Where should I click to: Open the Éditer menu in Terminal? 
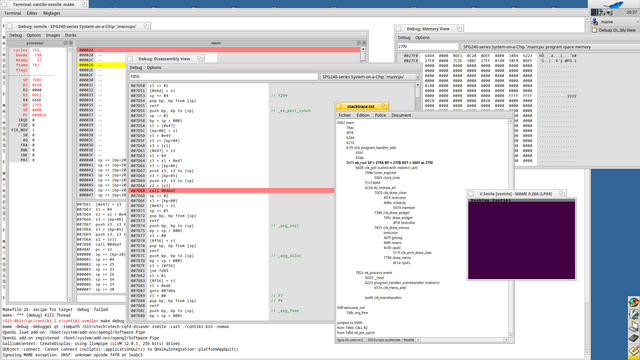pos(32,13)
